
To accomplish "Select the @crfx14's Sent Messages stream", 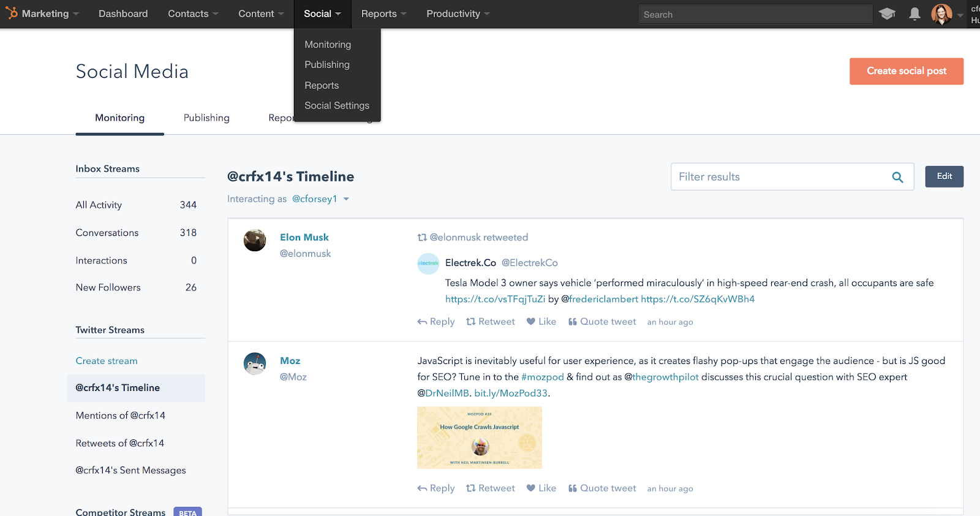I will 131,471.
